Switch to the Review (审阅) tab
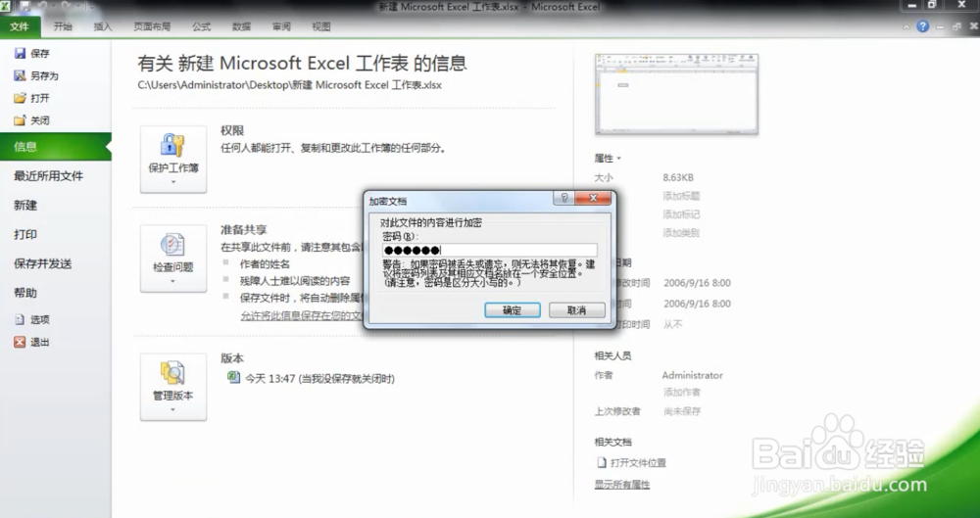Image resolution: width=980 pixels, height=518 pixels. click(281, 26)
